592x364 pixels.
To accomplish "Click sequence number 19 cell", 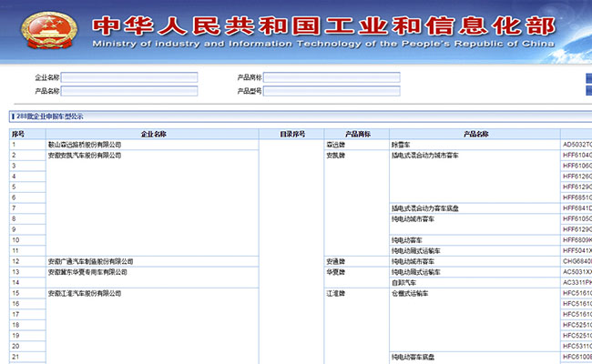I will click(x=27, y=335).
